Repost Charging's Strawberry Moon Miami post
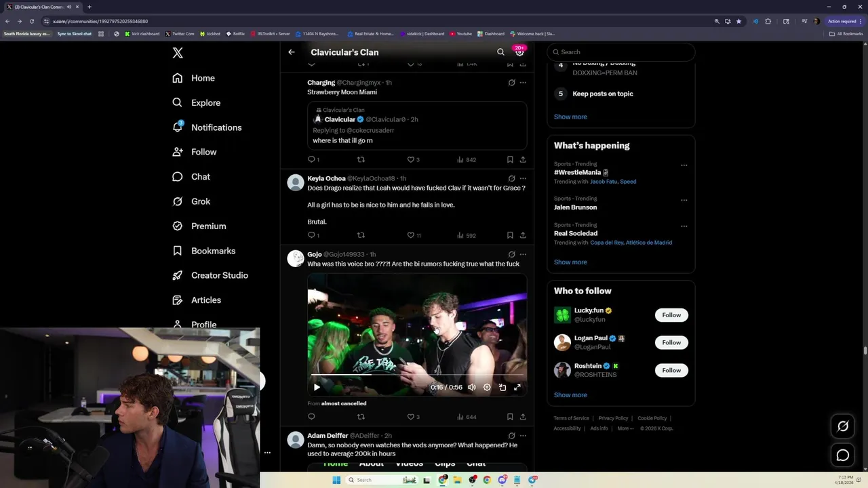This screenshot has height=488, width=868. pos(361,160)
